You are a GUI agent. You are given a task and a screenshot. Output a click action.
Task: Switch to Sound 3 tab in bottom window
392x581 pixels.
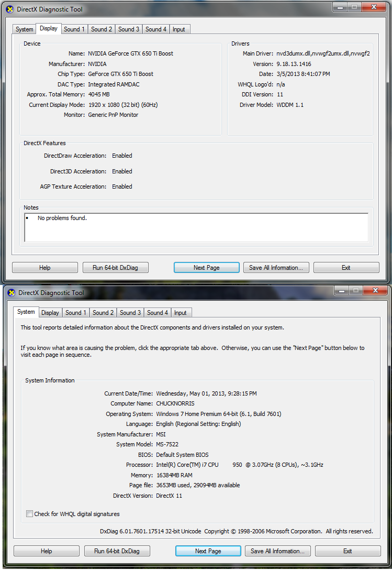[x=130, y=313]
